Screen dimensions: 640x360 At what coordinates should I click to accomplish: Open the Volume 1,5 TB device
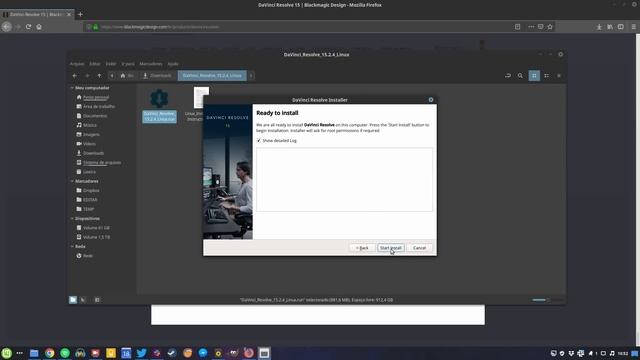tap(96, 237)
